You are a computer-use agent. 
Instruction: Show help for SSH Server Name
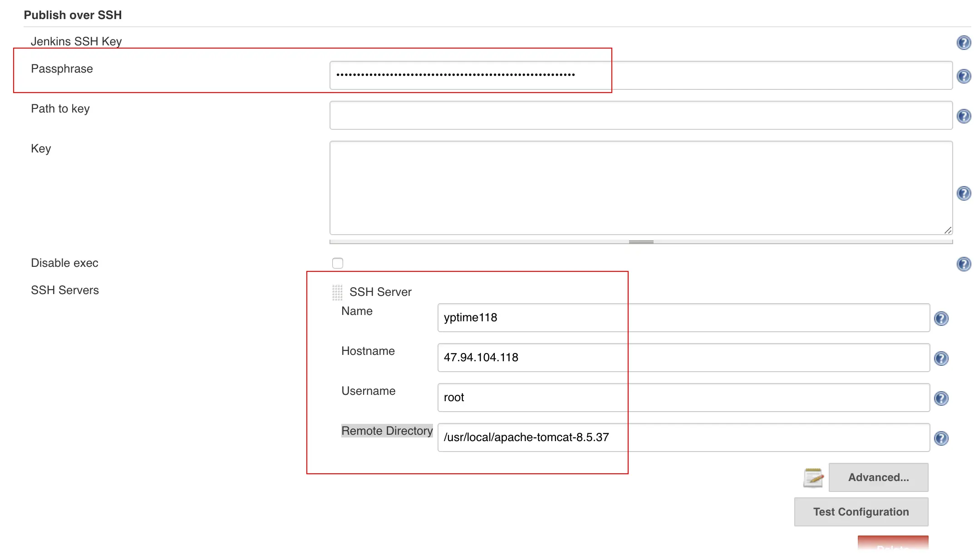[941, 319]
